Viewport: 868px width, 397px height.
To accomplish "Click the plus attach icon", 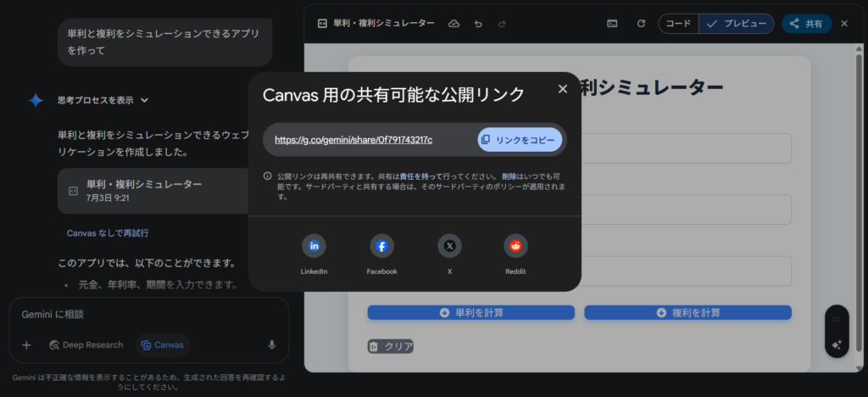I will pos(26,345).
